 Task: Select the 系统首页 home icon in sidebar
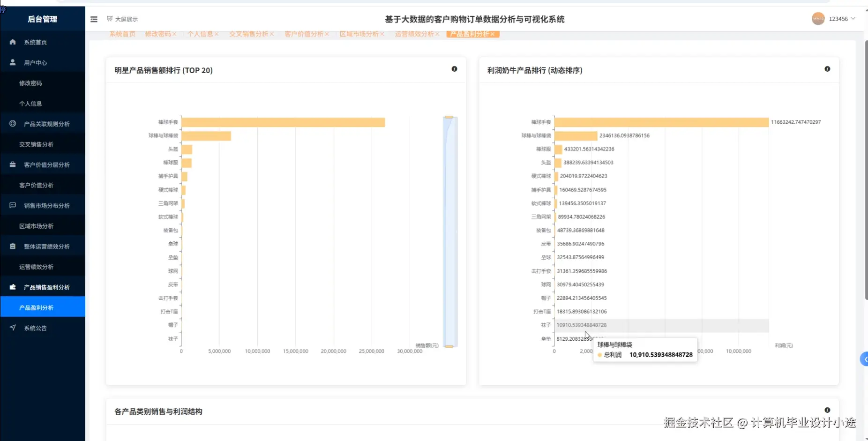(11, 42)
